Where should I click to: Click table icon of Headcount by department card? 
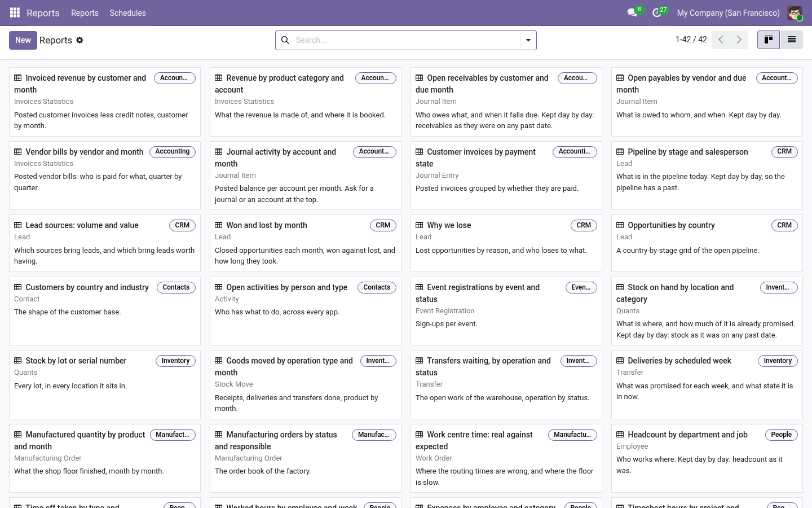tap(620, 435)
